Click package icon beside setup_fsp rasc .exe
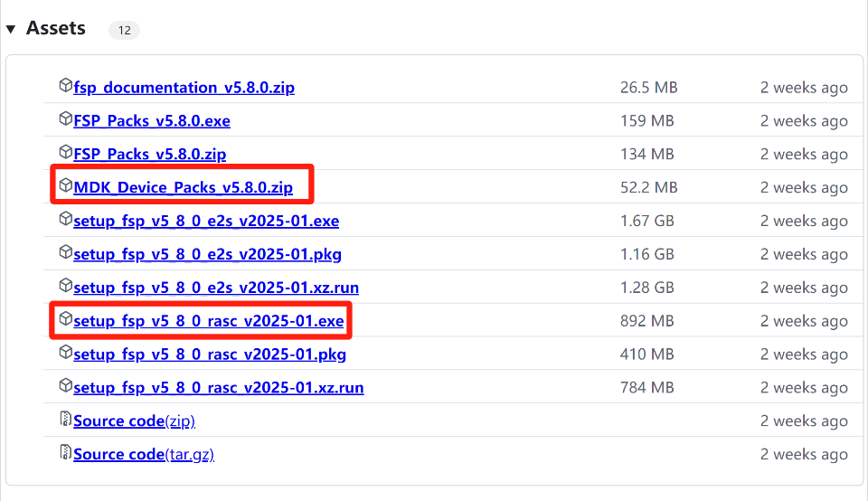This screenshot has height=501, width=868. click(x=65, y=318)
